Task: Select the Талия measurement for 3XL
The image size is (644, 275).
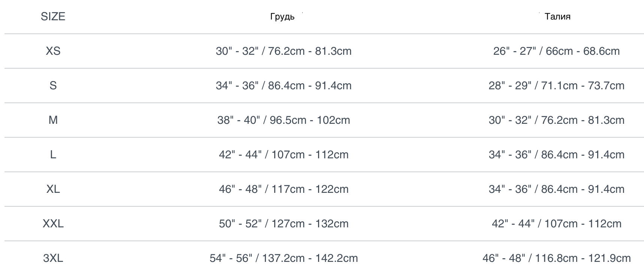Action: pyautogui.click(x=556, y=258)
